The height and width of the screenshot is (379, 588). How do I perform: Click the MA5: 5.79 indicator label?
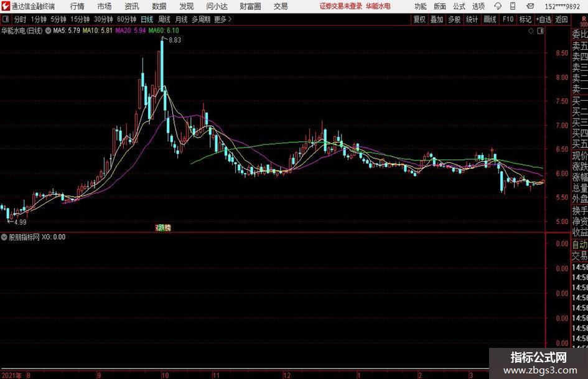(67, 30)
